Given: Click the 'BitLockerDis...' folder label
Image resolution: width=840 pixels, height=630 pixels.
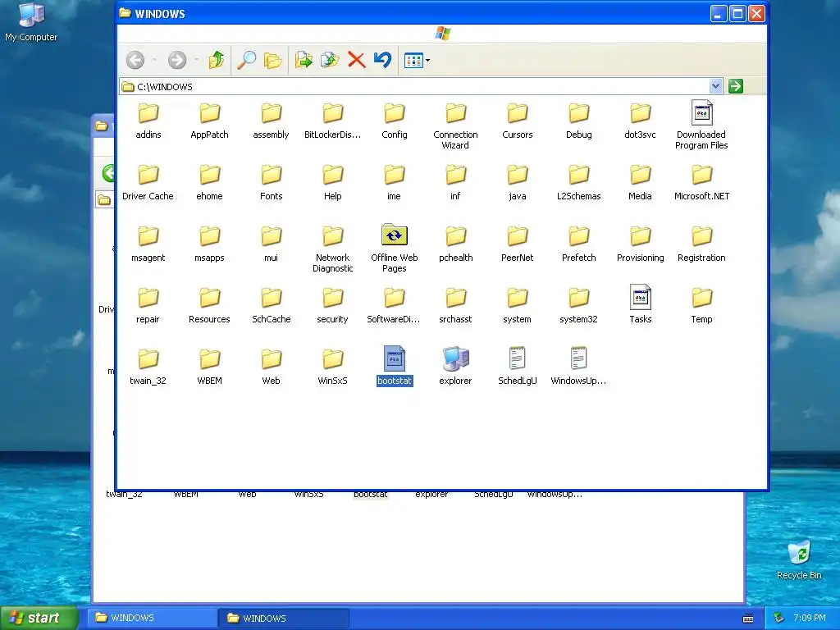Looking at the screenshot, I should coord(333,135).
